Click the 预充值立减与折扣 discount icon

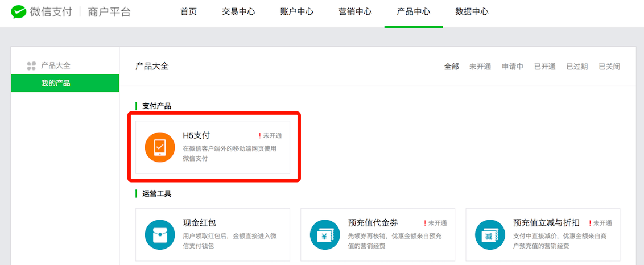tap(490, 235)
